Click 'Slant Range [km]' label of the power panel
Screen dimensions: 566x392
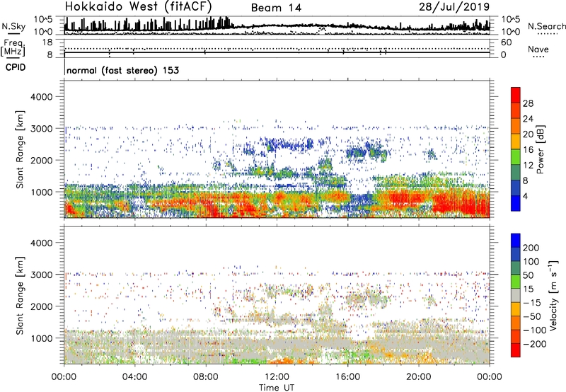pos(20,149)
